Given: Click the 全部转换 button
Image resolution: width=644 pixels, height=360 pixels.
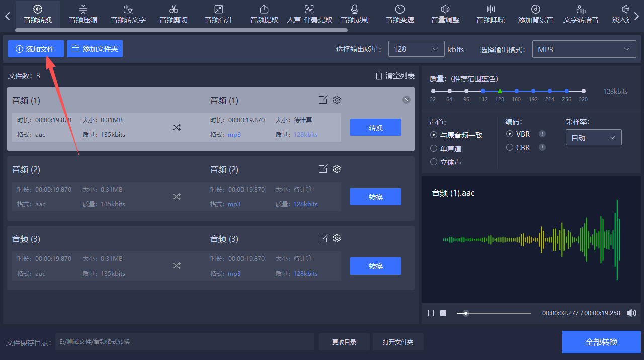Looking at the screenshot, I should click(601, 342).
